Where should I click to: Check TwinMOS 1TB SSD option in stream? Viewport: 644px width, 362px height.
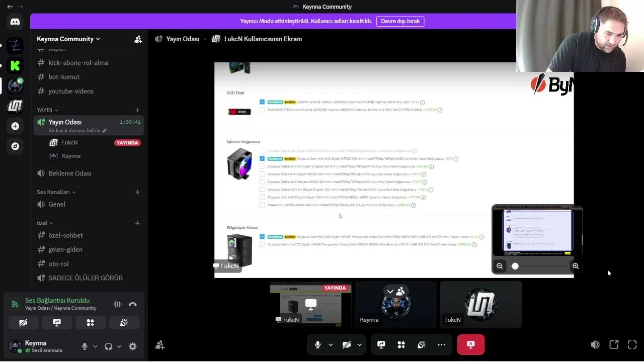click(262, 110)
